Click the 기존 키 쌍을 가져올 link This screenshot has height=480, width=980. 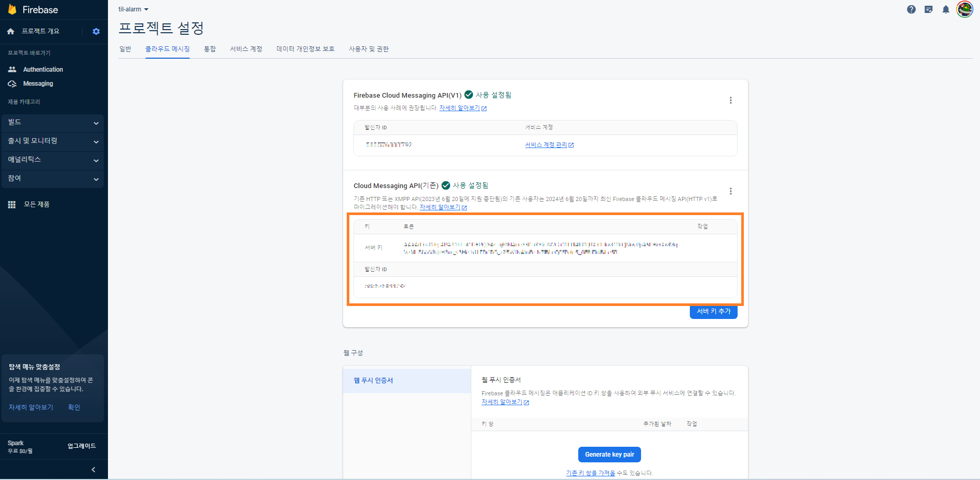coord(590,473)
